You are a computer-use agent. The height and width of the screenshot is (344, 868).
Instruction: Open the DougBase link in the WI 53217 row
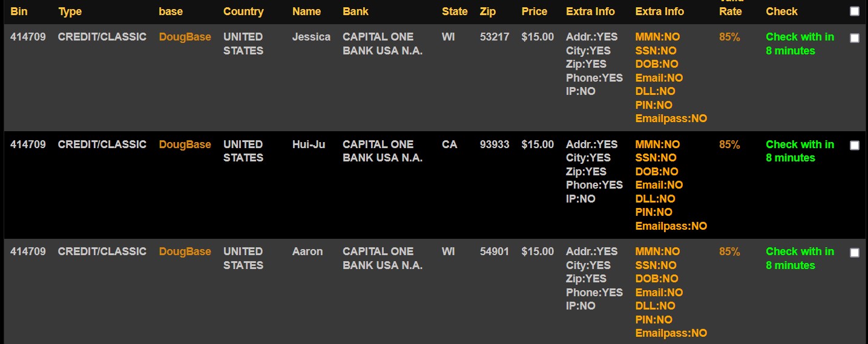tap(185, 37)
